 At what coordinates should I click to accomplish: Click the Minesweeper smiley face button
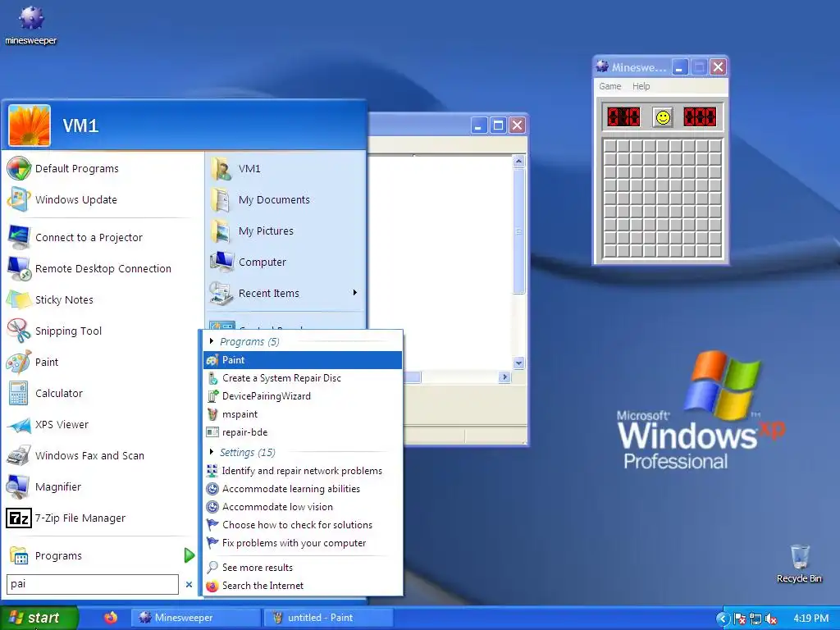pos(663,117)
